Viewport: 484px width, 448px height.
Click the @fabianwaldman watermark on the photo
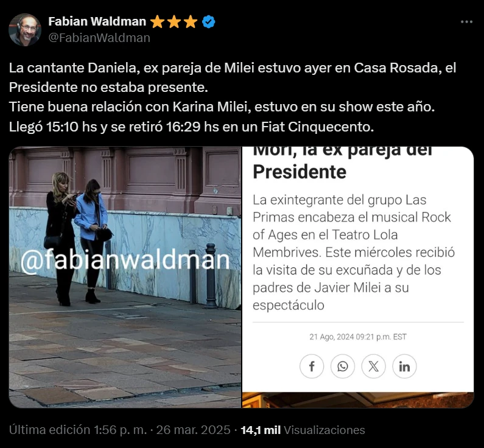click(125, 260)
